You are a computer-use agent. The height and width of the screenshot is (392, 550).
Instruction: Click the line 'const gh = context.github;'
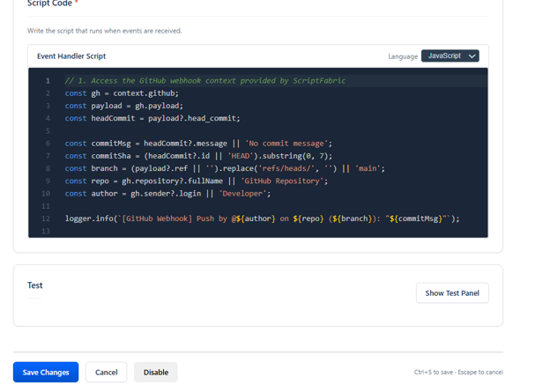(122, 93)
